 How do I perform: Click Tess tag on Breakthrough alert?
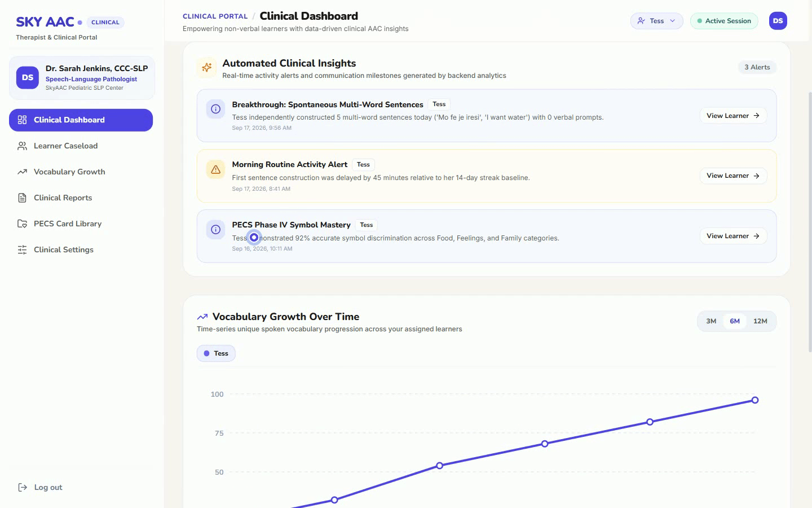(x=439, y=104)
